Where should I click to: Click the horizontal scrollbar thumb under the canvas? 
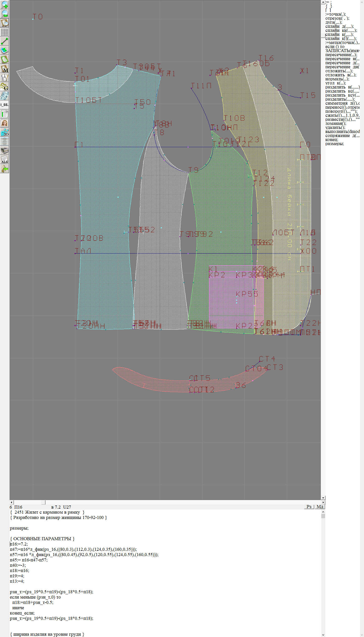43,502
